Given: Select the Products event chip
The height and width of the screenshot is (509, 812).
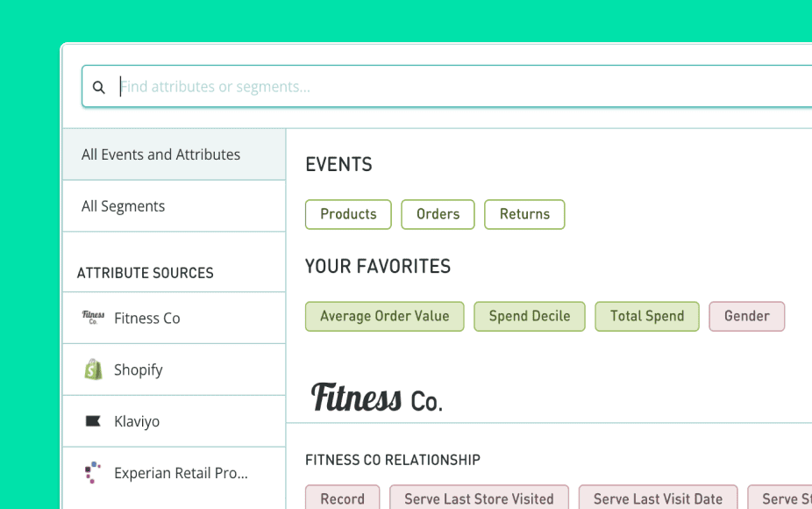Looking at the screenshot, I should 348,214.
